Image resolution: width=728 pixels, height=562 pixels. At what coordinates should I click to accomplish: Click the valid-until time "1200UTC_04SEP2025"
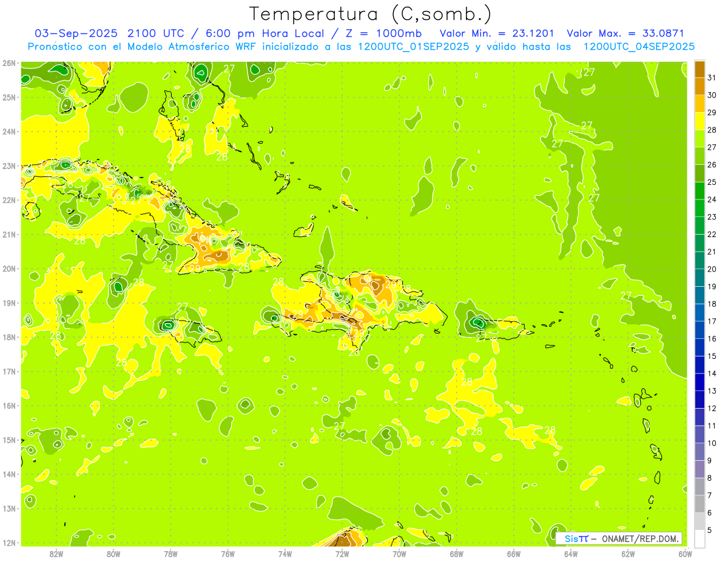639,46
